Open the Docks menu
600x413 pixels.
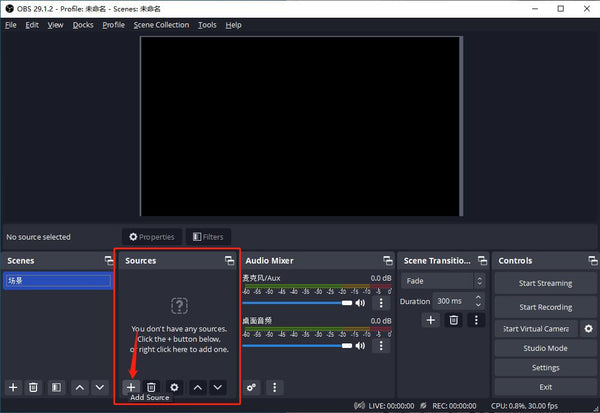tap(83, 24)
